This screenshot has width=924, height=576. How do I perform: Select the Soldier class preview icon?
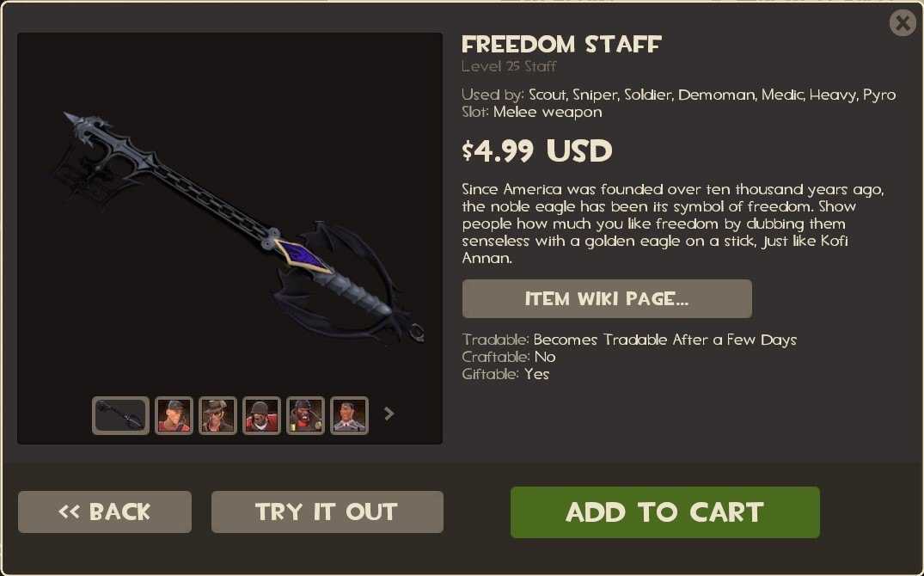(261, 415)
